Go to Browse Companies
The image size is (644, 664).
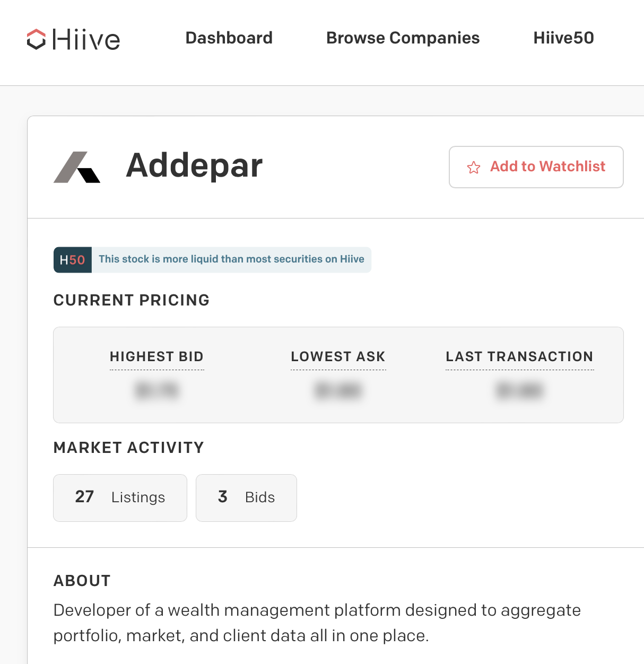point(403,38)
